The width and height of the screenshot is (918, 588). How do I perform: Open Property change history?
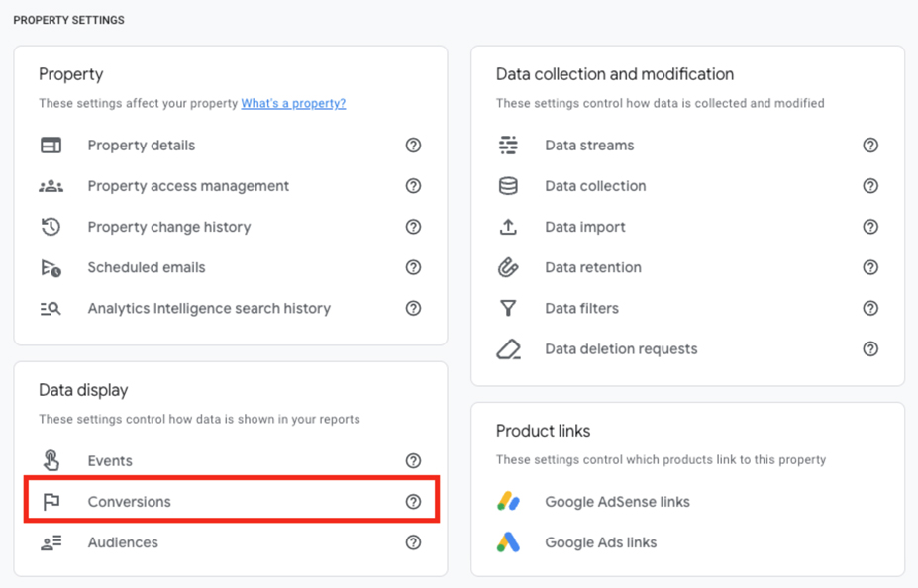(169, 227)
